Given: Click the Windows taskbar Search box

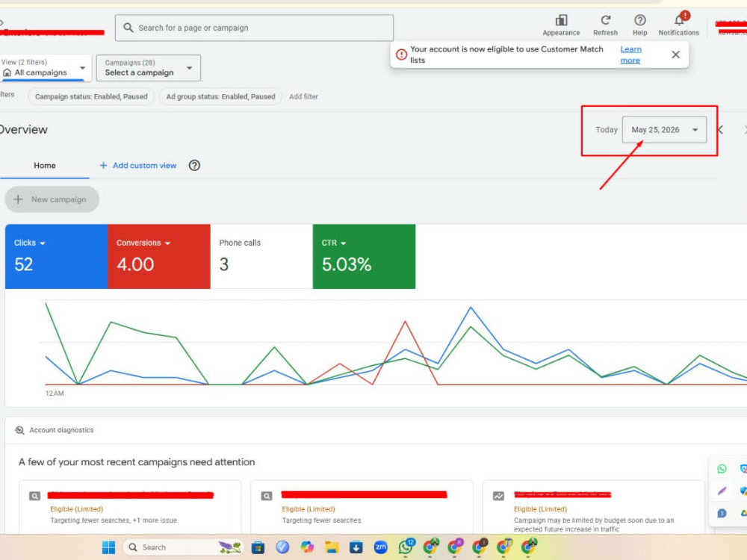Looking at the screenshot, I should [x=184, y=547].
